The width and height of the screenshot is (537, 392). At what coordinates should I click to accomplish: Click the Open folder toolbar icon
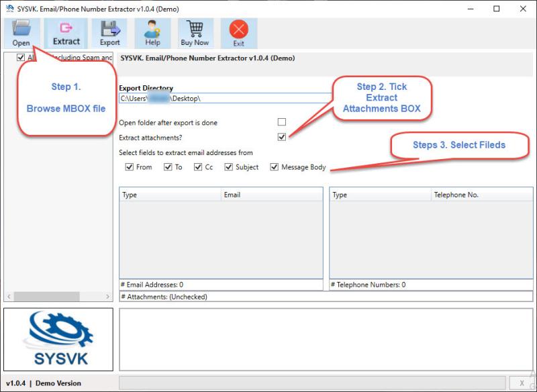pos(21,33)
